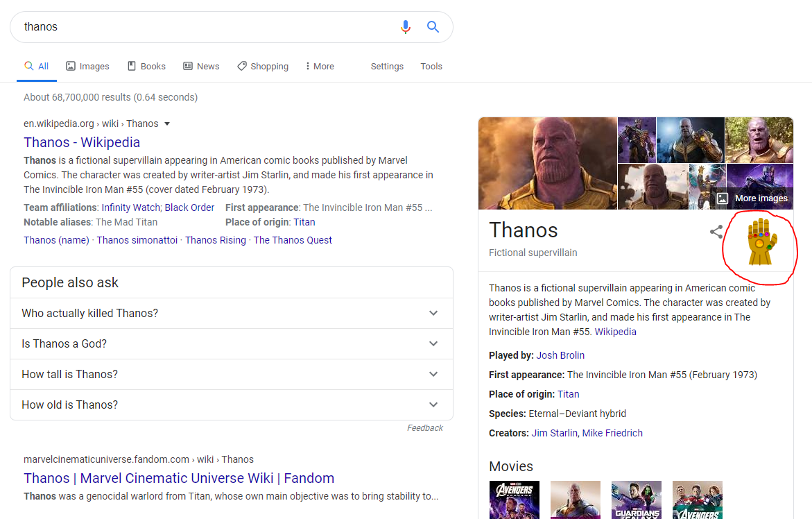This screenshot has width=812, height=519.
Task: Open the Avengers Endgame movie poster
Action: click(x=515, y=500)
